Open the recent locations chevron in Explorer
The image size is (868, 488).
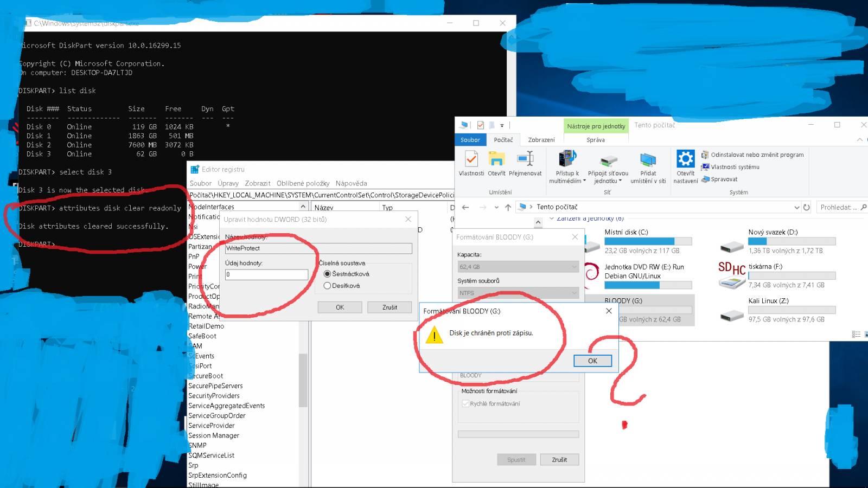coord(496,207)
